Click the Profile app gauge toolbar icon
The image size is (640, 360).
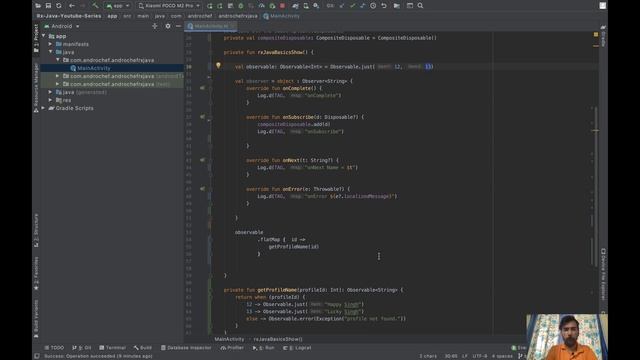262,6
